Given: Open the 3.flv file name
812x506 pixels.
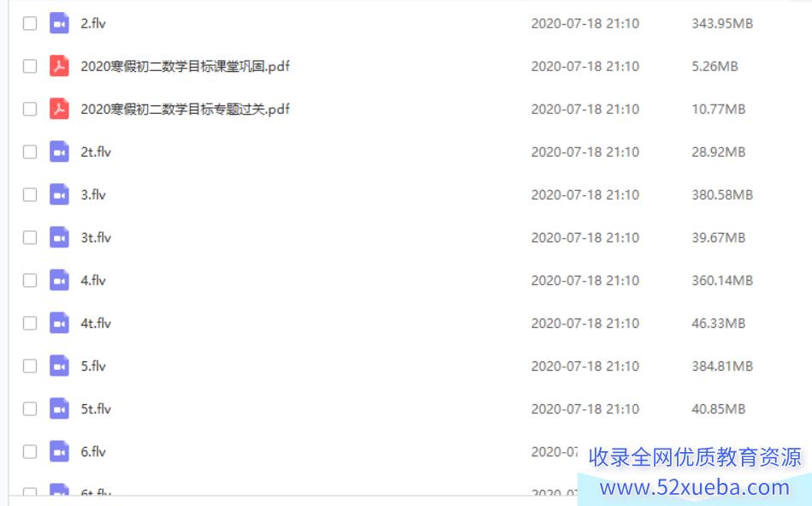Looking at the screenshot, I should tap(93, 195).
